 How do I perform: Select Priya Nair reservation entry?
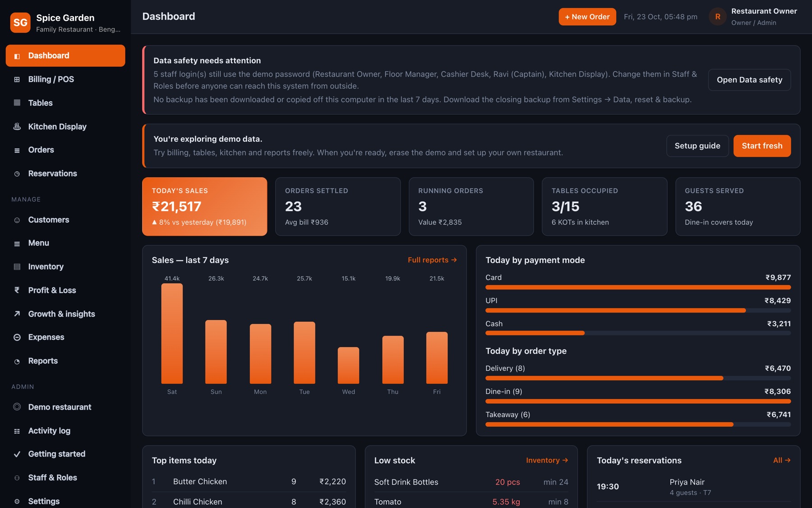pyautogui.click(x=694, y=487)
